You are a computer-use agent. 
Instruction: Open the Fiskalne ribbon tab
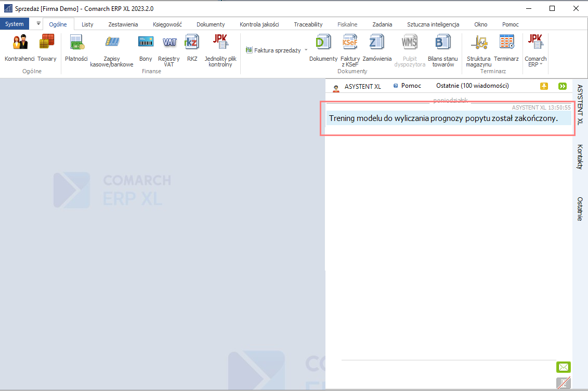coord(347,24)
